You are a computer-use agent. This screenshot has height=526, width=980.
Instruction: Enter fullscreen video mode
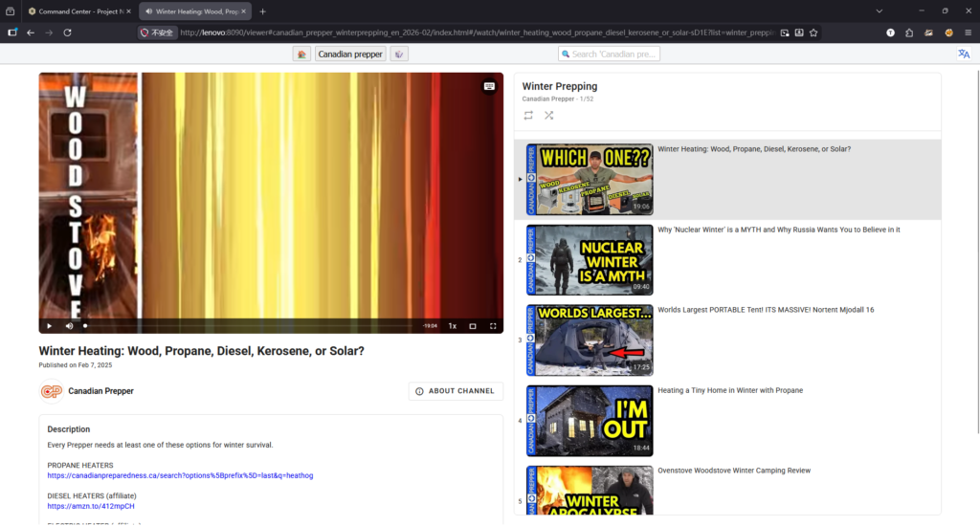click(x=494, y=326)
